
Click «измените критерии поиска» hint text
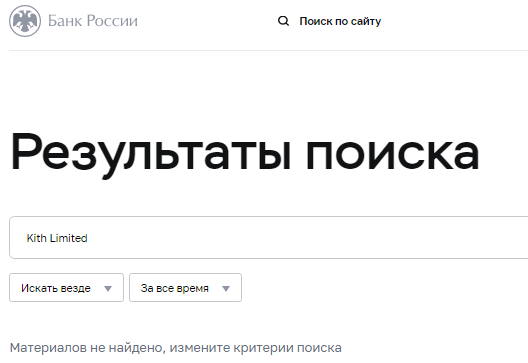pyautogui.click(x=256, y=348)
